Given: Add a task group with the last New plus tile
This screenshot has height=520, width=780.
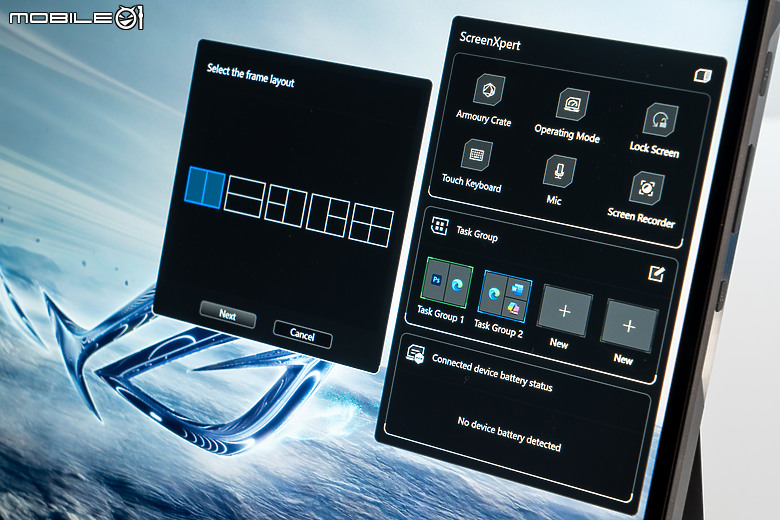Looking at the screenshot, I should click(629, 326).
